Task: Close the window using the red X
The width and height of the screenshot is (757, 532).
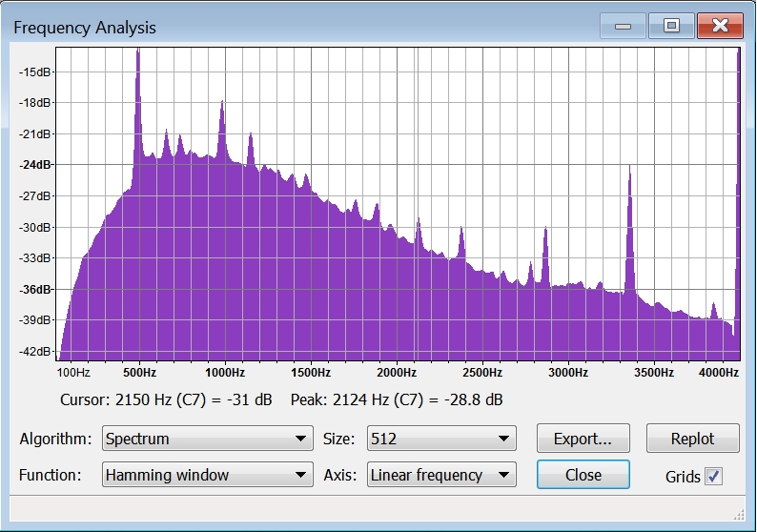Action: pos(720,26)
